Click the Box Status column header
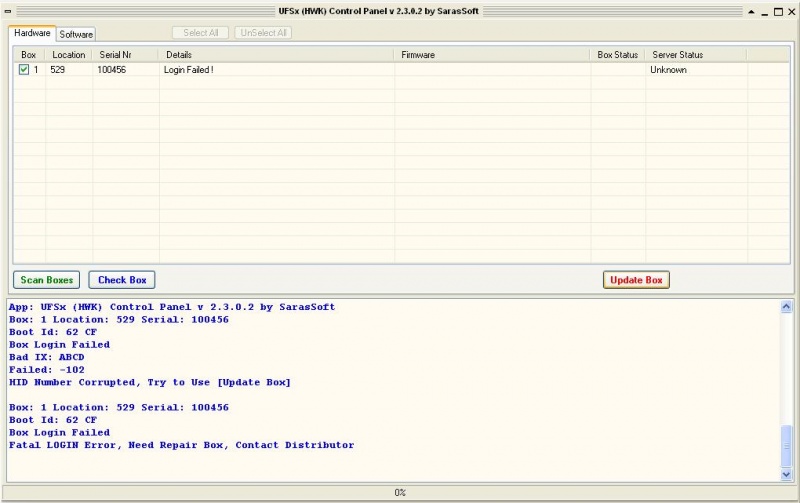 click(618, 55)
